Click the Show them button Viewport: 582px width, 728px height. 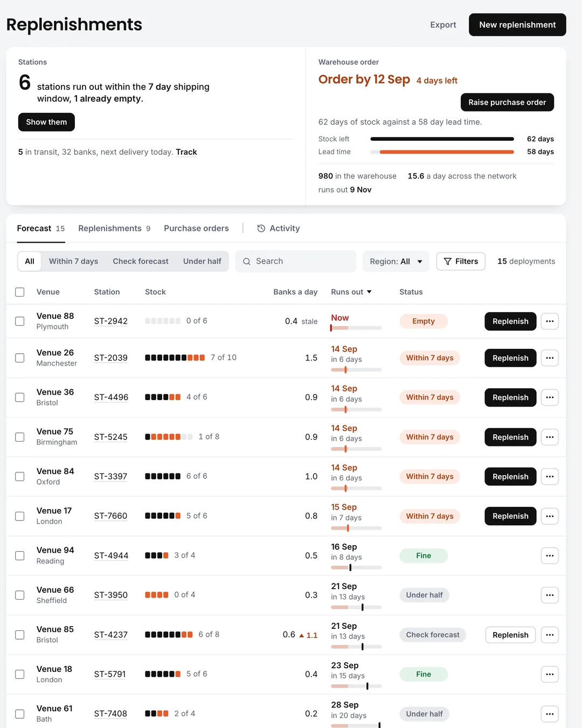46,122
